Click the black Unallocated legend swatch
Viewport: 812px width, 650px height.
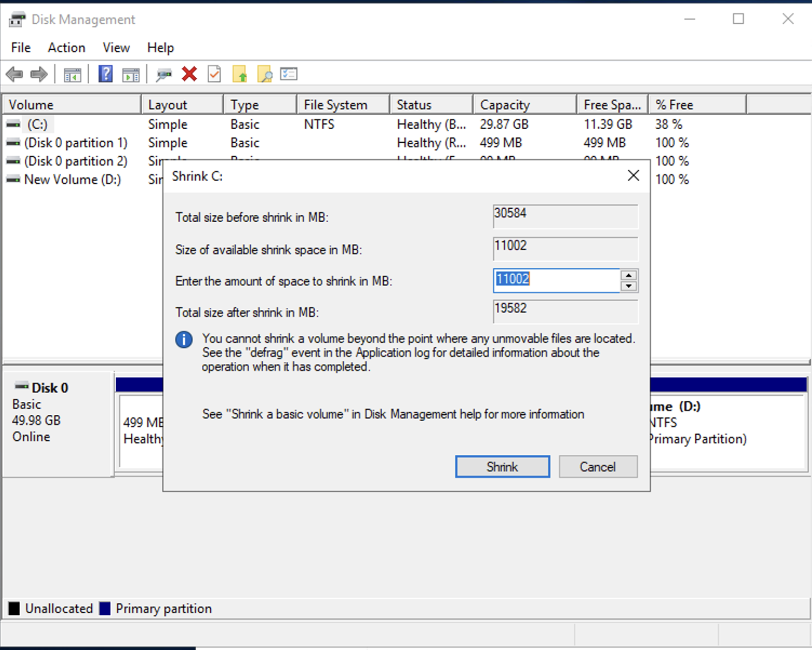coord(14,608)
